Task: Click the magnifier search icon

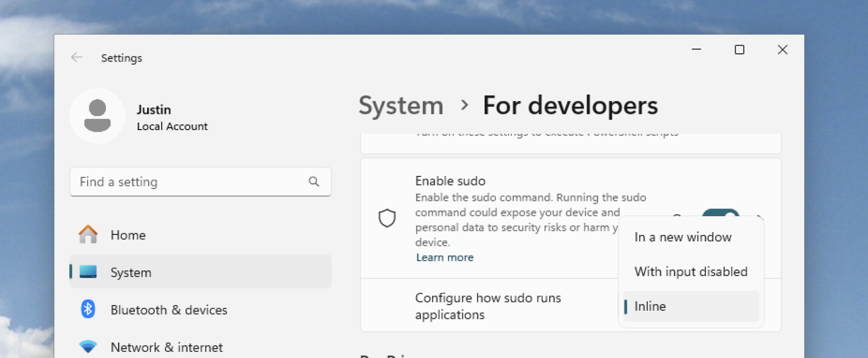Action: [x=314, y=182]
